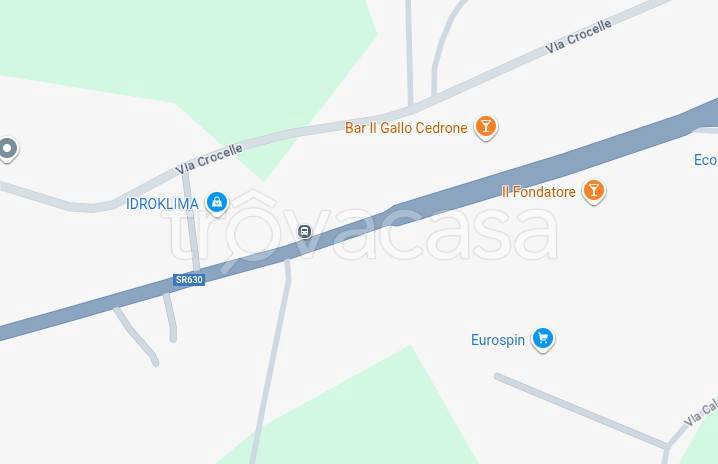Click the SR630 road shield badge
718x464 pixels.
point(189,279)
